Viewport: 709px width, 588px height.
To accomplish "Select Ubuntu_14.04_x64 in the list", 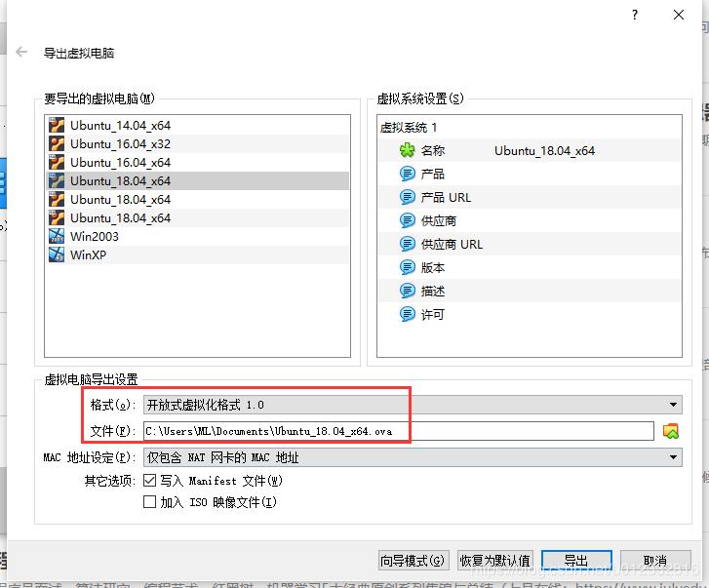I will point(198,125).
